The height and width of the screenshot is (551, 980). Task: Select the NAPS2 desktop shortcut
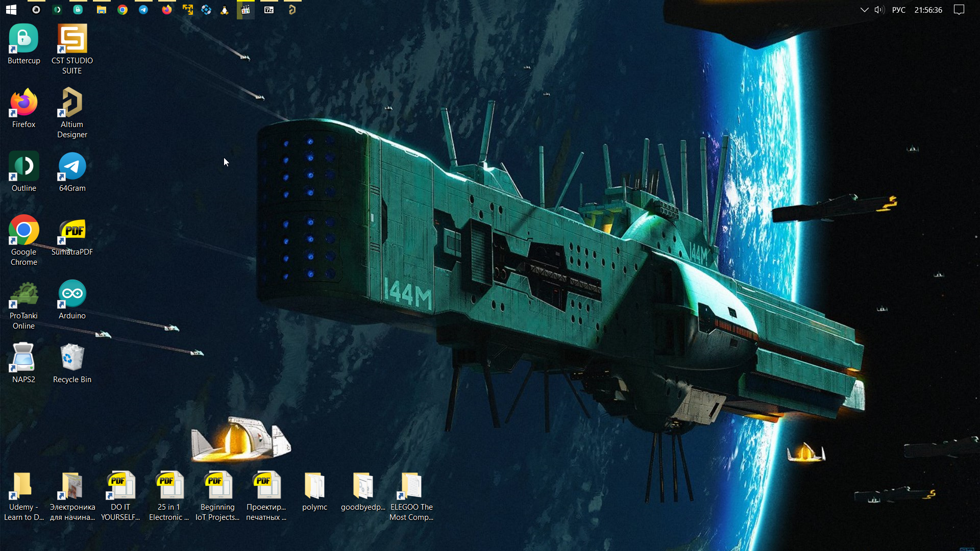(23, 363)
